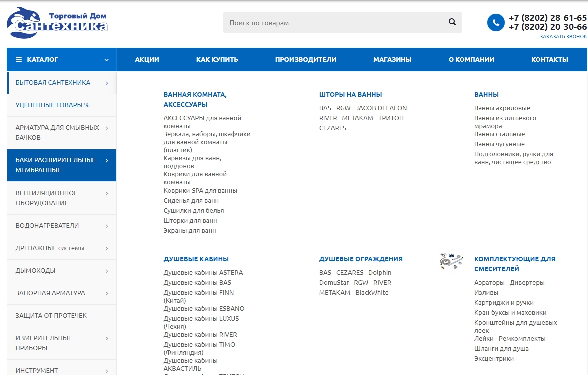Open КОМПЛЕКТУЮЩИЕ ДЛЯ СМЕСИТЕЛЕЙ heading
The width and height of the screenshot is (588, 375).
[515, 264]
